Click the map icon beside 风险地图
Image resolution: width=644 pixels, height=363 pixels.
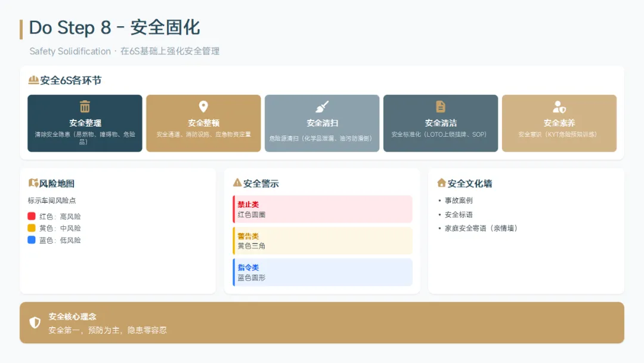coord(33,183)
